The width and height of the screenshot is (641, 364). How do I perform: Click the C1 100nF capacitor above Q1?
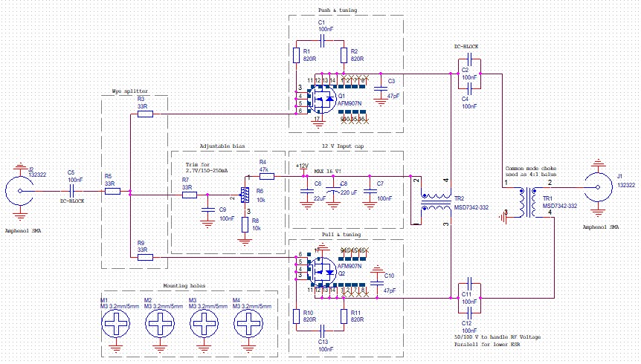coord(321,39)
